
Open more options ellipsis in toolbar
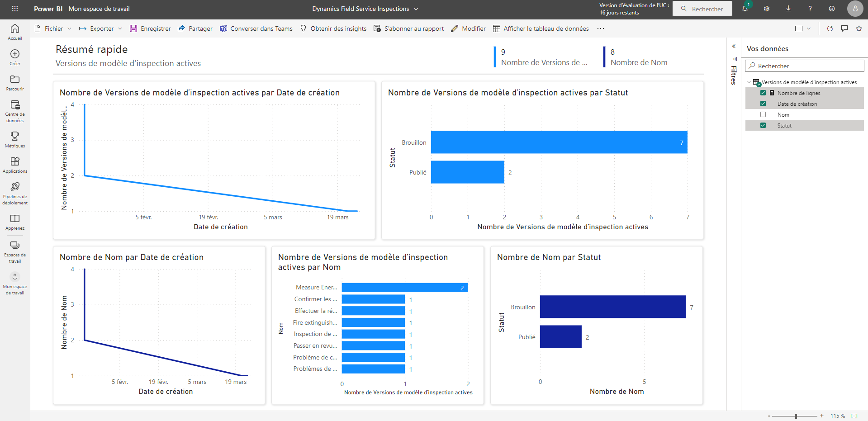point(601,28)
